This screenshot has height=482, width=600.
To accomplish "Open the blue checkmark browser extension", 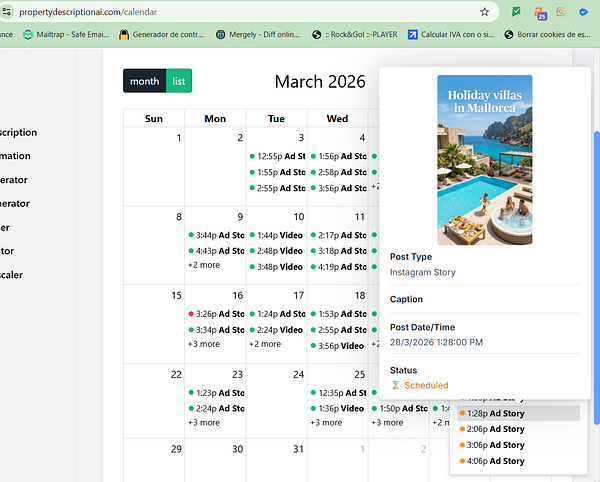I will 583,12.
